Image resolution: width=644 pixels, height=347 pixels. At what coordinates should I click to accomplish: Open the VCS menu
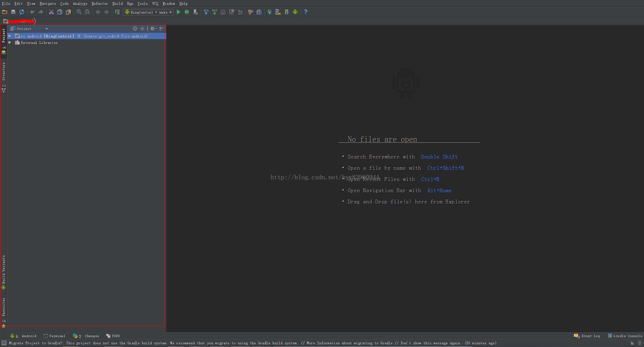[155, 3]
